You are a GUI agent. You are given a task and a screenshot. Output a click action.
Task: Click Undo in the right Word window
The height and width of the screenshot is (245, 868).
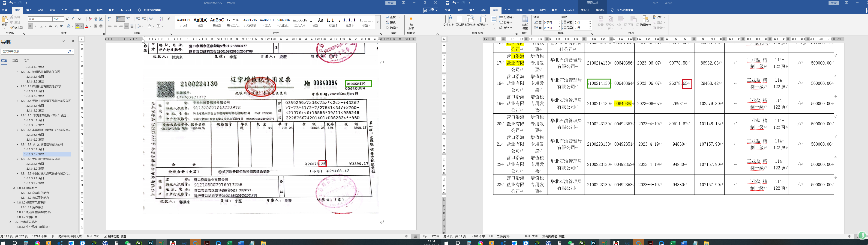[x=454, y=3]
